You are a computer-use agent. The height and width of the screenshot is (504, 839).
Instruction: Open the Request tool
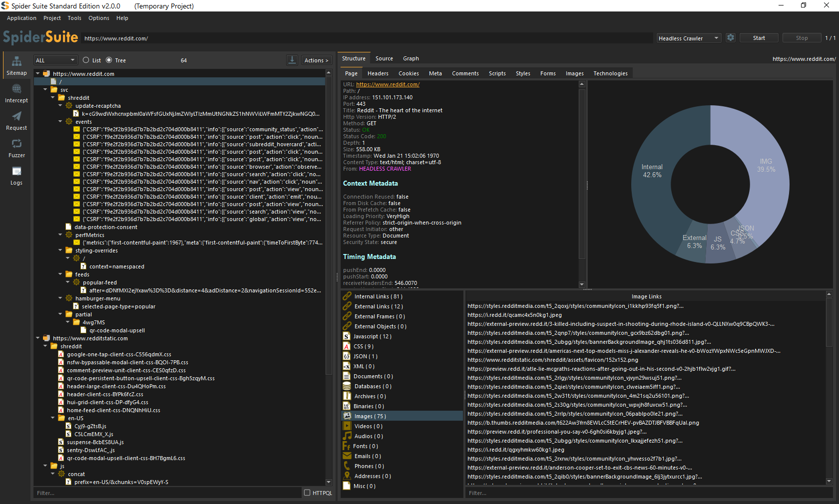16,121
